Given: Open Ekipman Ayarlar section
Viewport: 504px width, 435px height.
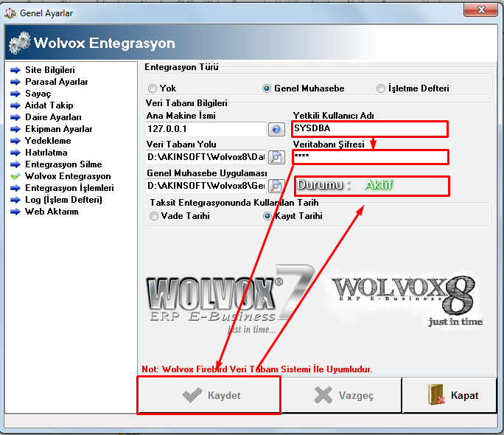Looking at the screenshot, I should click(58, 129).
